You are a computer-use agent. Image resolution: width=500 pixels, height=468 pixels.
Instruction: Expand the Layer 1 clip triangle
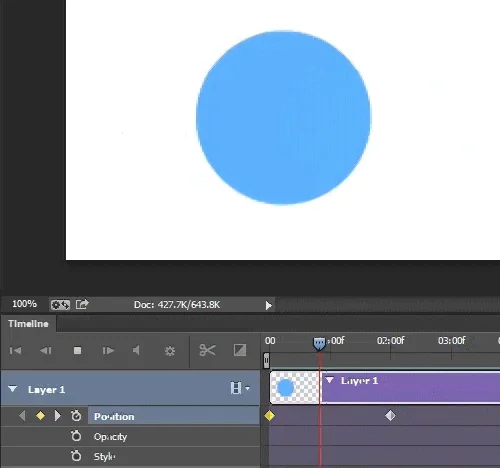coord(330,380)
